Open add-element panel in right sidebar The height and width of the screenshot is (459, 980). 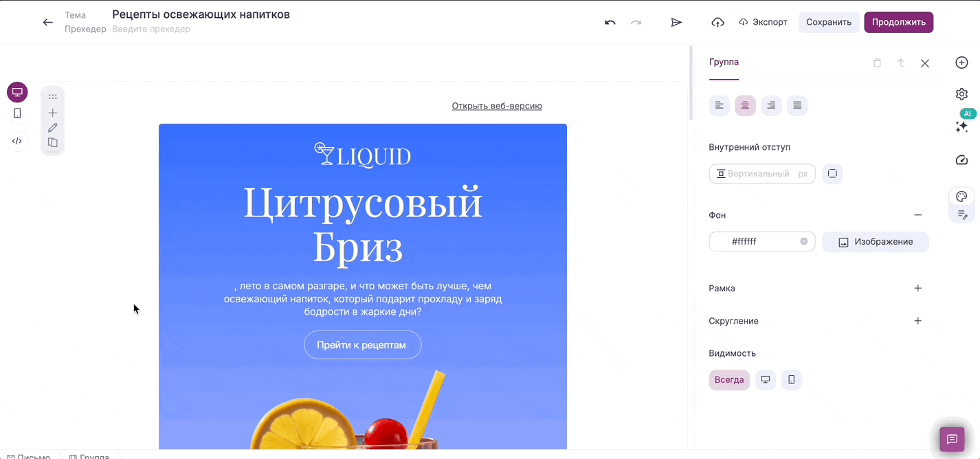click(x=961, y=63)
